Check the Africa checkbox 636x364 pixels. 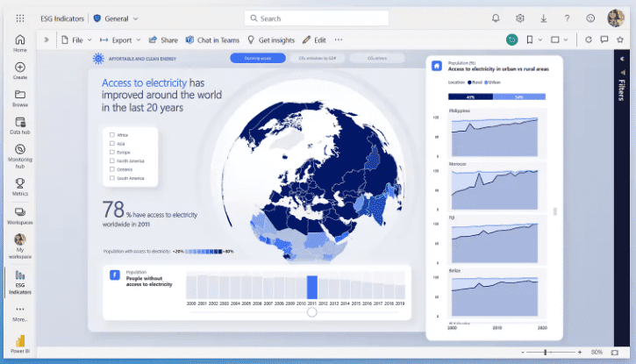pyautogui.click(x=112, y=135)
